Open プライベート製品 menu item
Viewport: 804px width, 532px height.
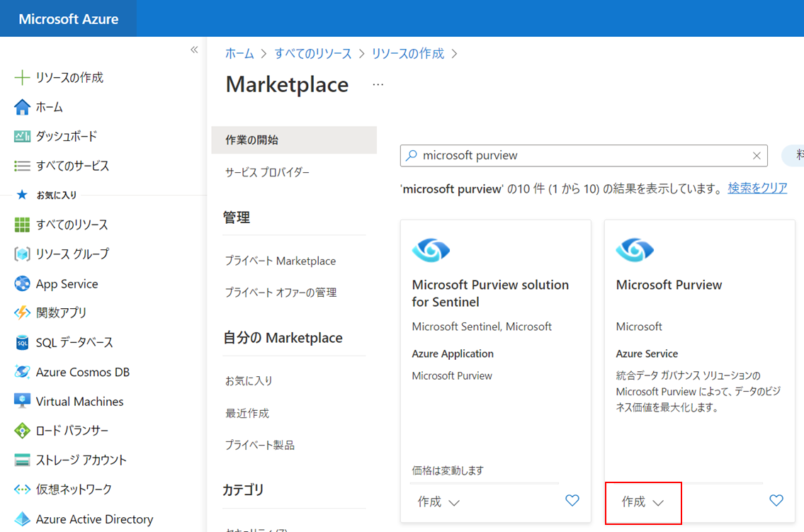tap(260, 445)
